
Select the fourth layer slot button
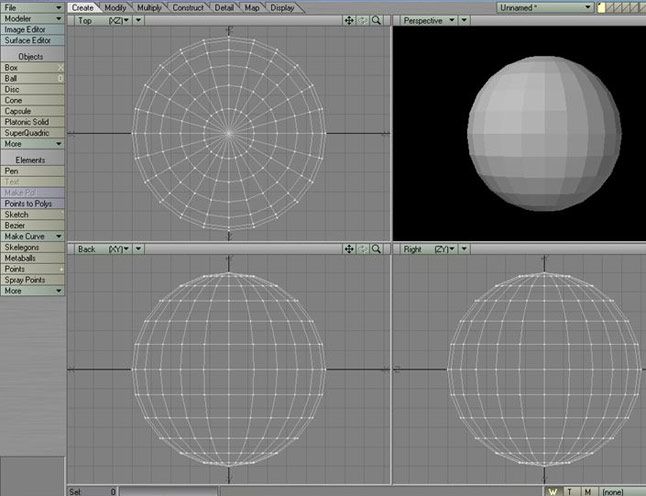[x=626, y=7]
